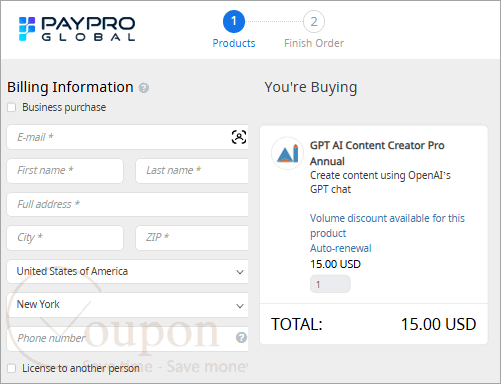The width and height of the screenshot is (501, 384).
Task: Focus the First name field
Action: [65, 171]
